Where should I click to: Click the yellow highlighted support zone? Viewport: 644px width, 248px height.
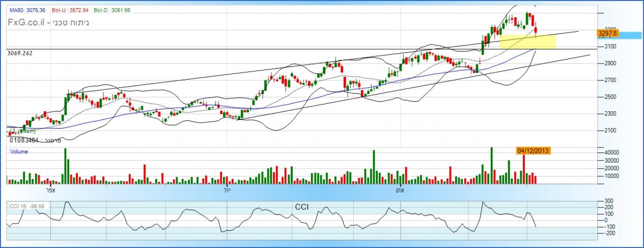point(527,42)
